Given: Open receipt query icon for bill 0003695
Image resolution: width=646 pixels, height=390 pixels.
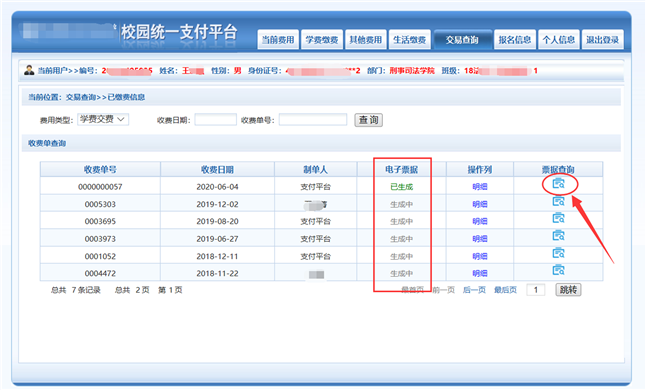Looking at the screenshot, I should coord(558,218).
